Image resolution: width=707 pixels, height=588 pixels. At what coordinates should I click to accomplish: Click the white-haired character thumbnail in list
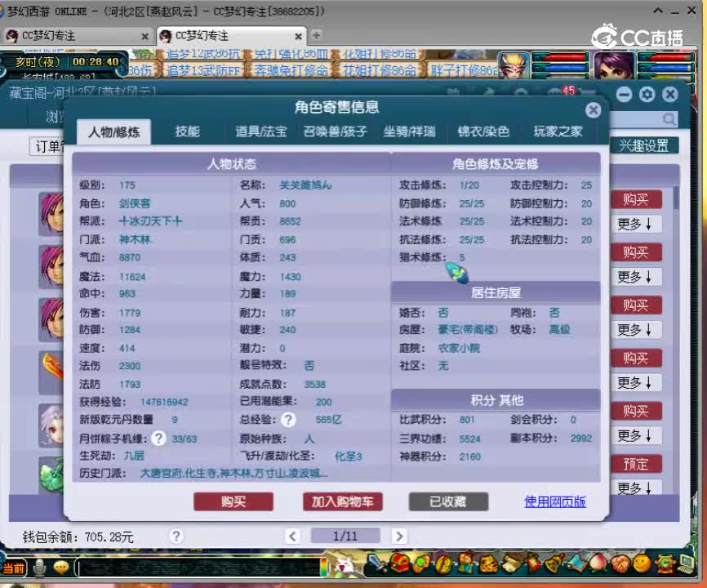[x=51, y=425]
